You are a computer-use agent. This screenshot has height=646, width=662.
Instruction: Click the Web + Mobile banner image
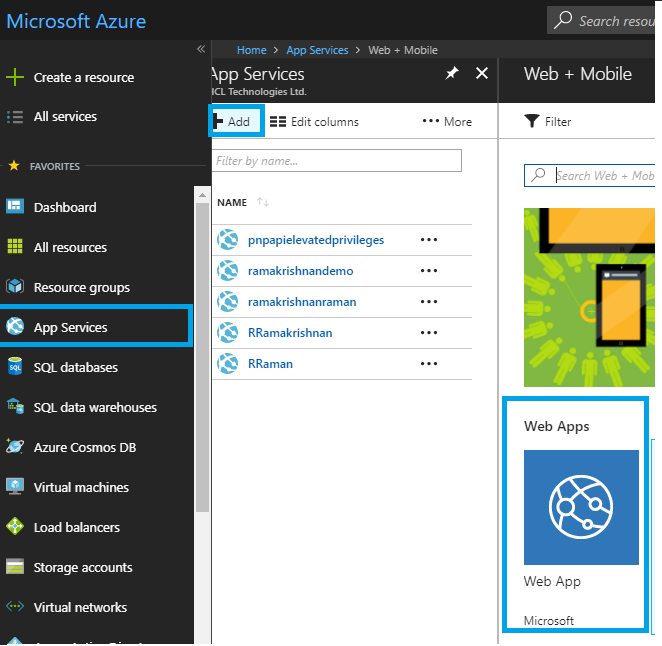(x=589, y=297)
